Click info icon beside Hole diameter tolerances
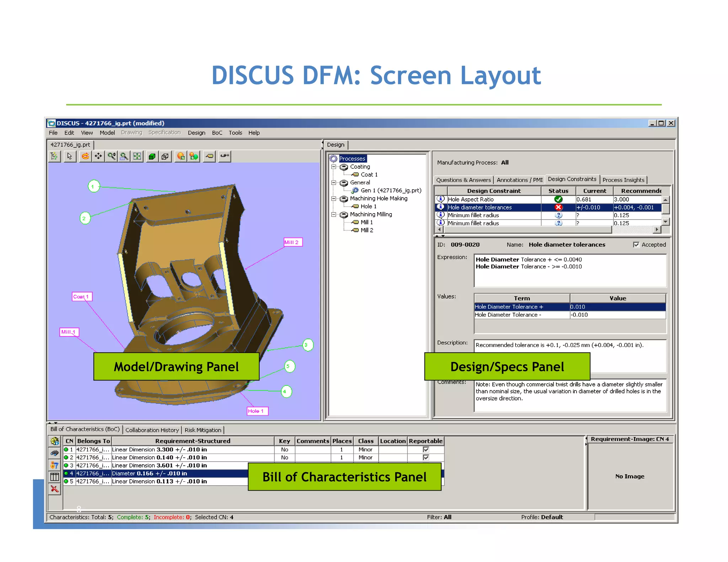Screen dimensions: 728x562 click(x=441, y=207)
